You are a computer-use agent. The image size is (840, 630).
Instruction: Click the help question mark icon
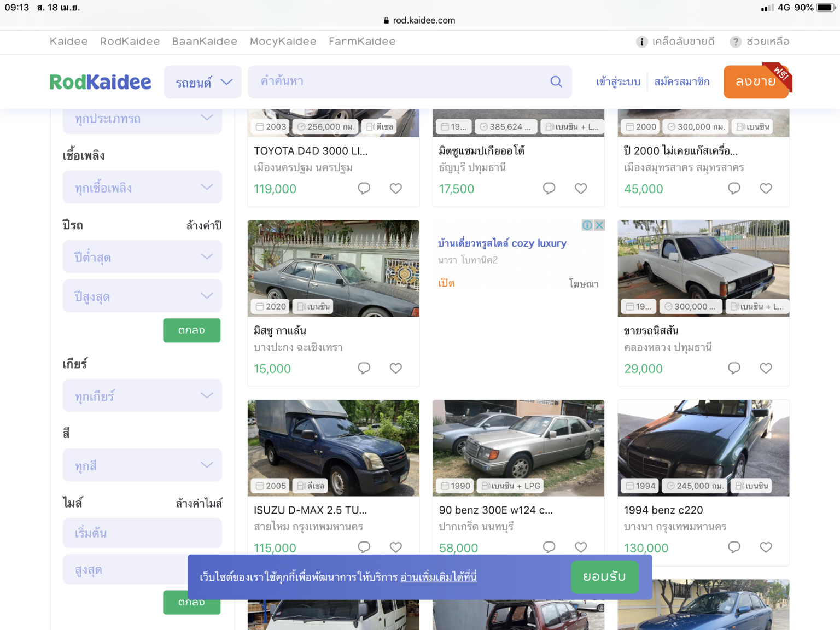(x=736, y=42)
